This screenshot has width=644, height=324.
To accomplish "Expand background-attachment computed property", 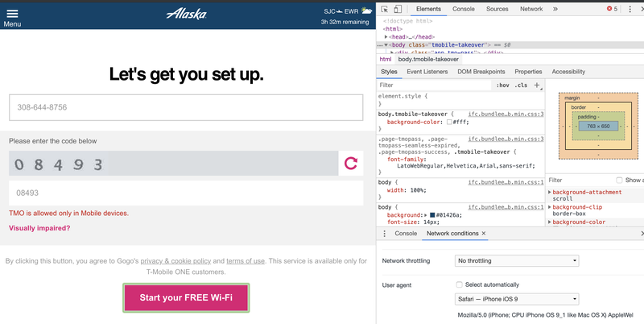I will coord(550,192).
